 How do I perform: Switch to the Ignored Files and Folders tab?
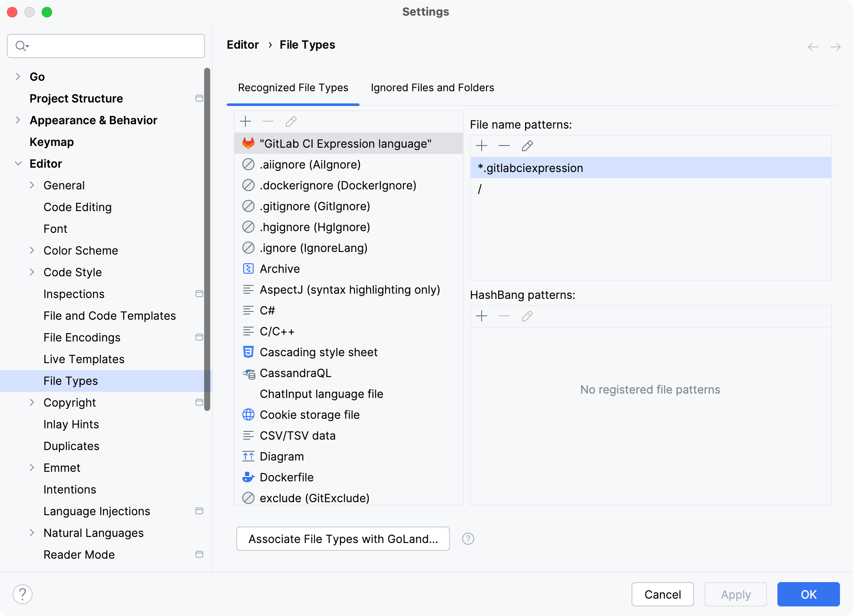432,87
